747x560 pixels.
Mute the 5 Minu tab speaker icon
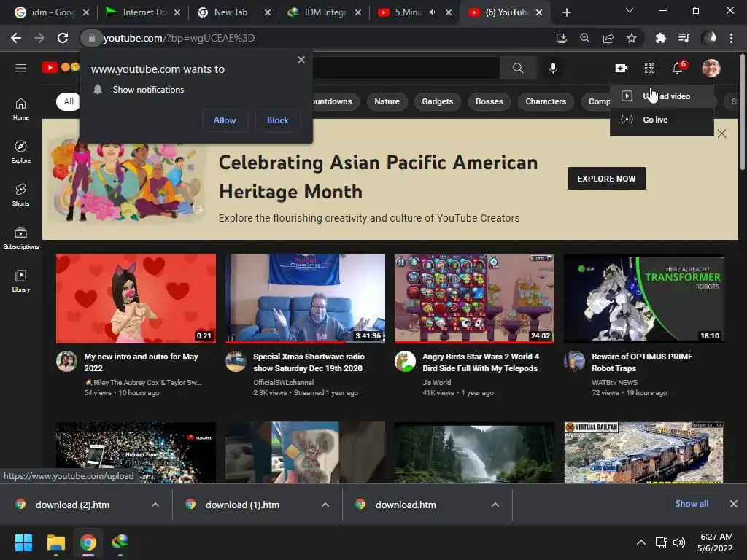click(x=433, y=12)
